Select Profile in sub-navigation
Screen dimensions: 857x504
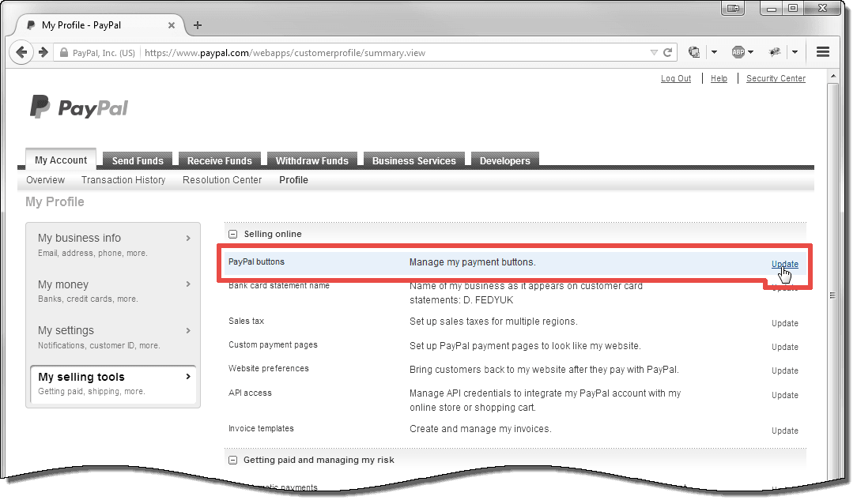tap(293, 180)
